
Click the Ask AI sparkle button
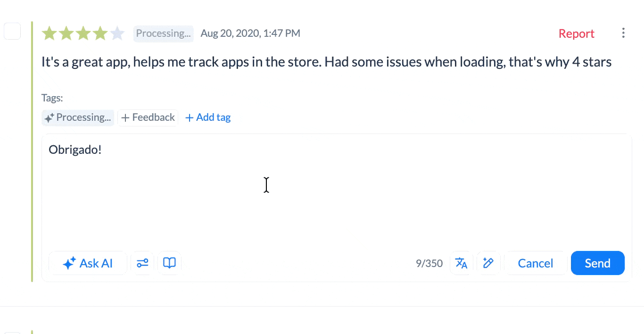click(88, 263)
